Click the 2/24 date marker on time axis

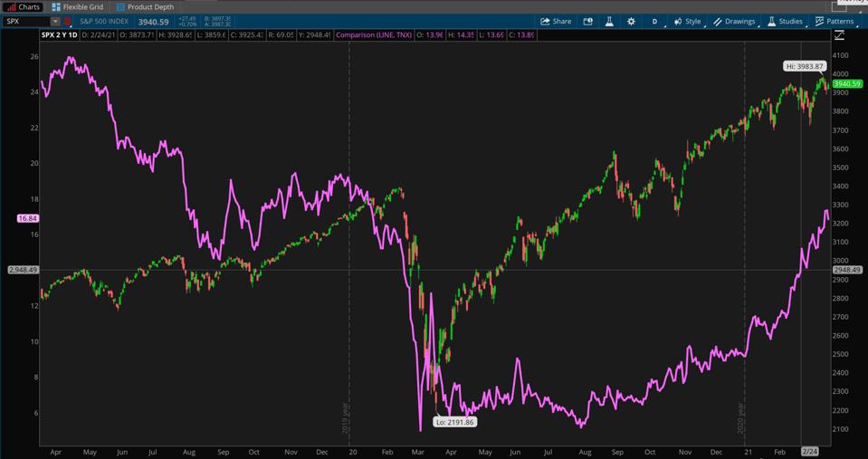click(809, 451)
